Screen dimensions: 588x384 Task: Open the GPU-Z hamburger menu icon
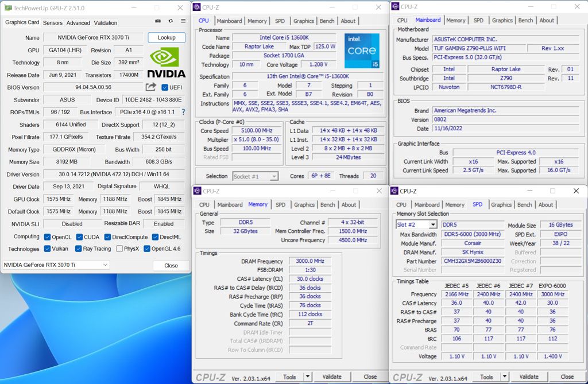tap(183, 21)
